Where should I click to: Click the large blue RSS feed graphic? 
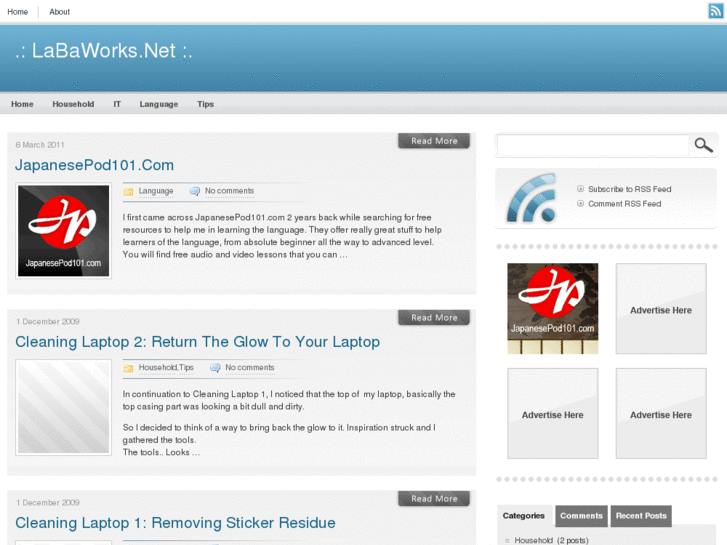click(531, 198)
